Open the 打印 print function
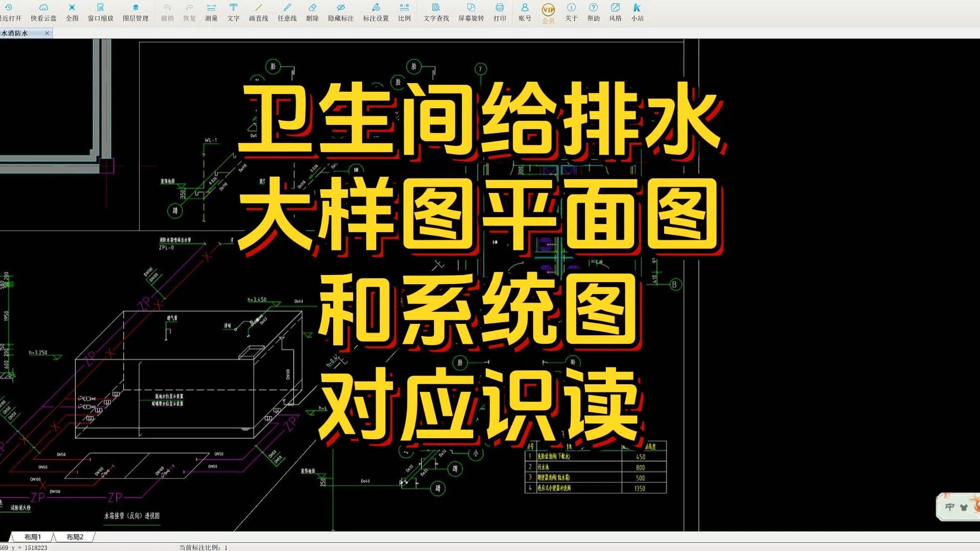 pyautogui.click(x=499, y=11)
